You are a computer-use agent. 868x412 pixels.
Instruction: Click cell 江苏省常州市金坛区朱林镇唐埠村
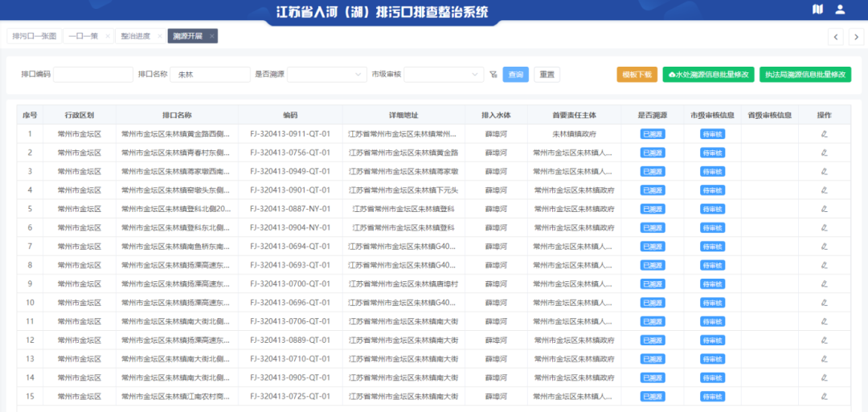(403, 284)
